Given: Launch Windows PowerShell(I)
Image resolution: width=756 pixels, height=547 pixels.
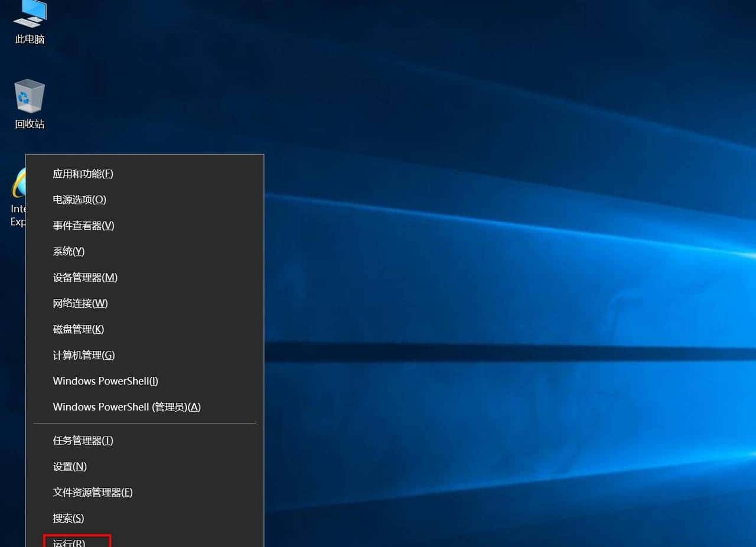Looking at the screenshot, I should [105, 381].
